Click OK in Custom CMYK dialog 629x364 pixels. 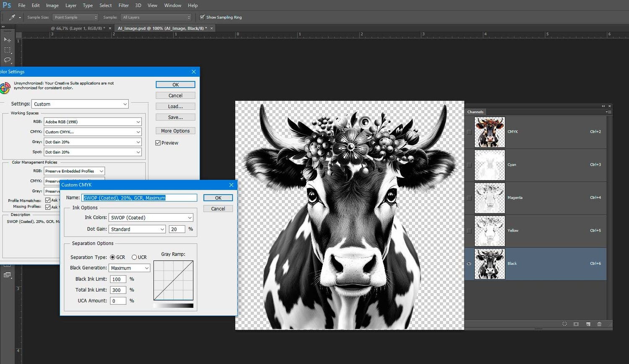click(x=218, y=198)
